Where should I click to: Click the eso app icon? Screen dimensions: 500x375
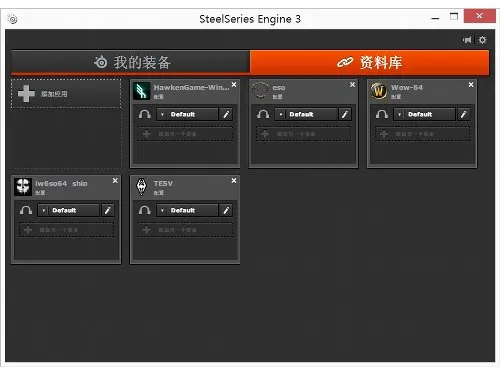point(260,91)
